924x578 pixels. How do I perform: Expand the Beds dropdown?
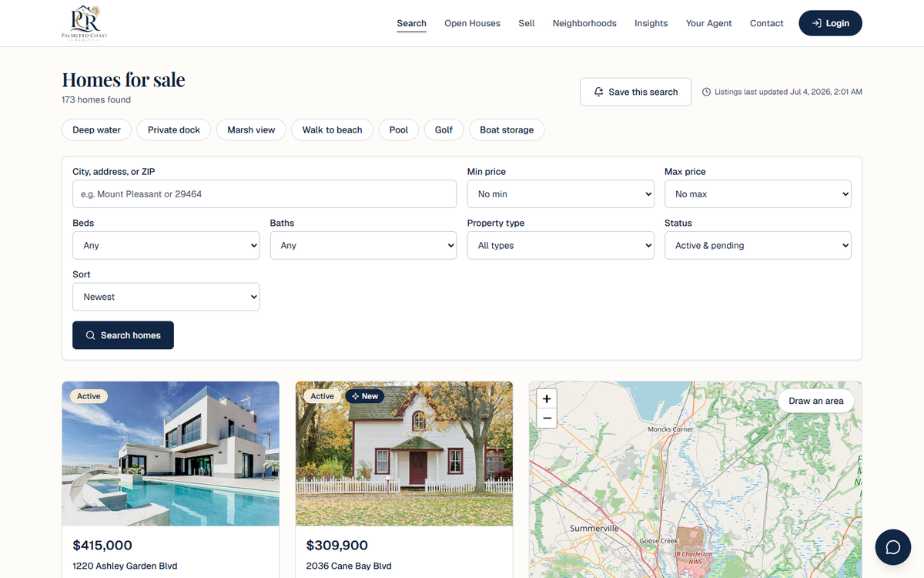pos(166,245)
